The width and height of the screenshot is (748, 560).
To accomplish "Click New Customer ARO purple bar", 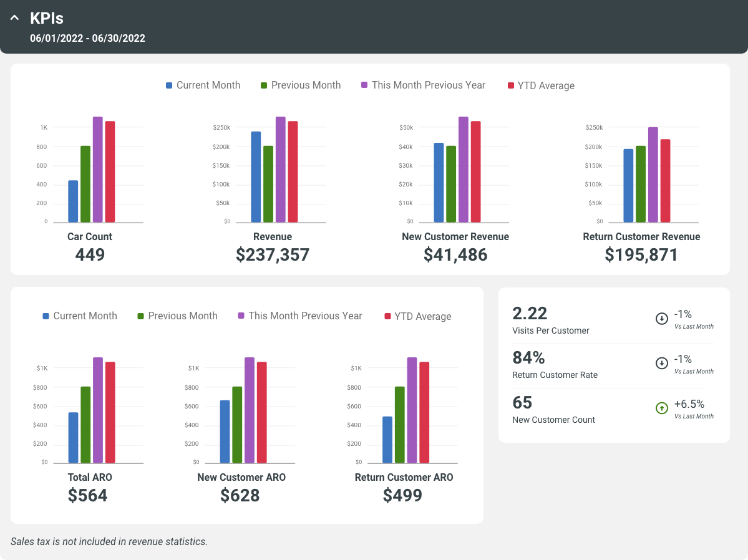I will (x=250, y=410).
